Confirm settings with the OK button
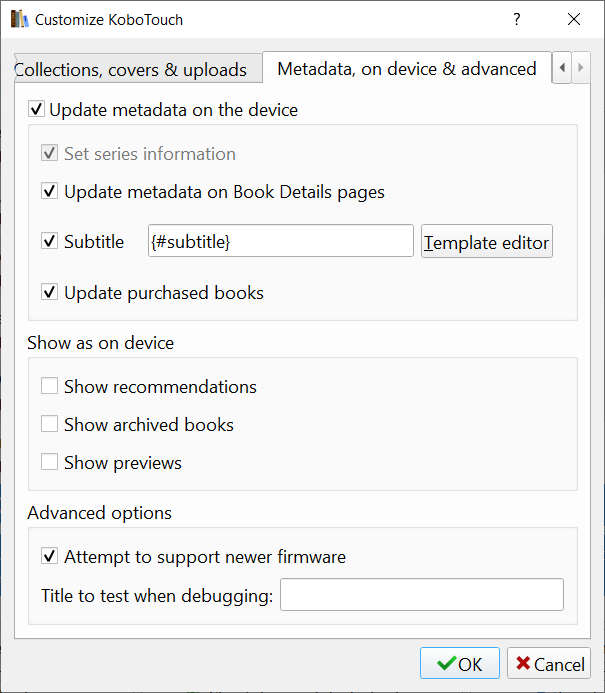The height and width of the screenshot is (693, 605). pos(459,664)
